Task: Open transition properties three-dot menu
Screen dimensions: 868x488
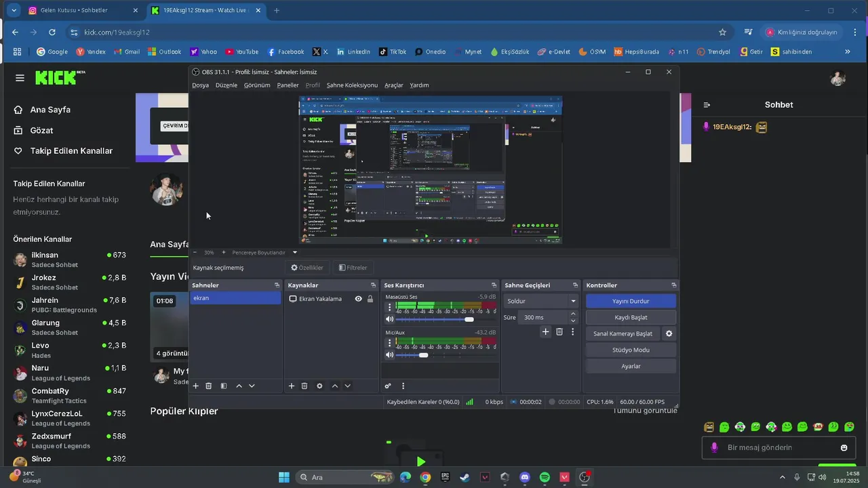Action: 572,331
